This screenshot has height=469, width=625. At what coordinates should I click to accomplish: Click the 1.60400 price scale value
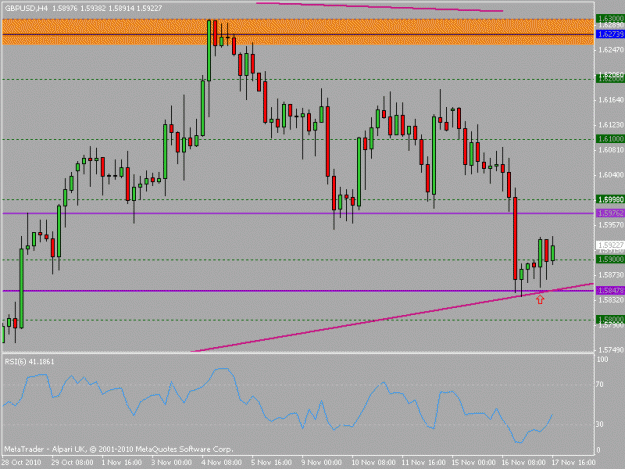(611, 175)
